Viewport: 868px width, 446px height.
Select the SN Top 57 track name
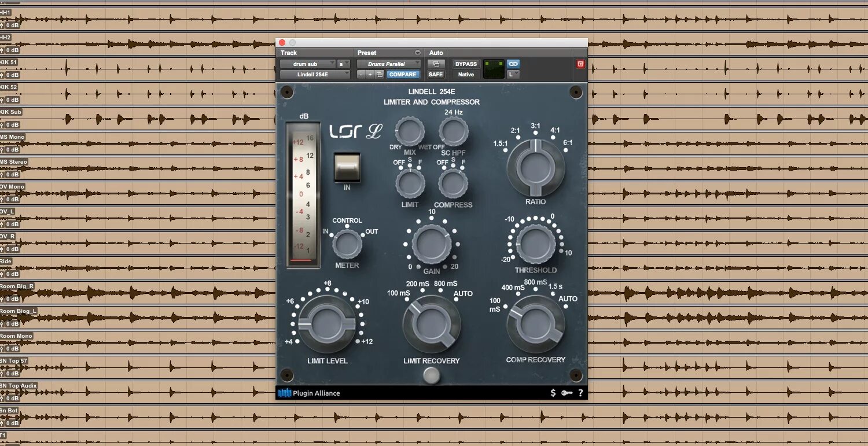14,361
